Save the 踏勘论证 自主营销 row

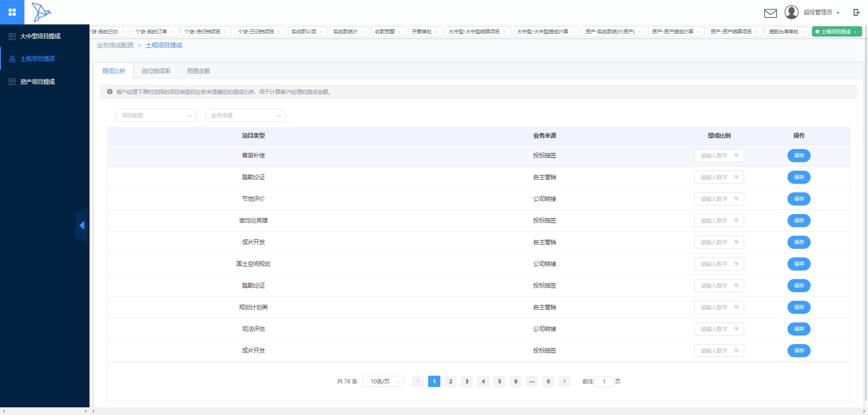[x=799, y=177]
